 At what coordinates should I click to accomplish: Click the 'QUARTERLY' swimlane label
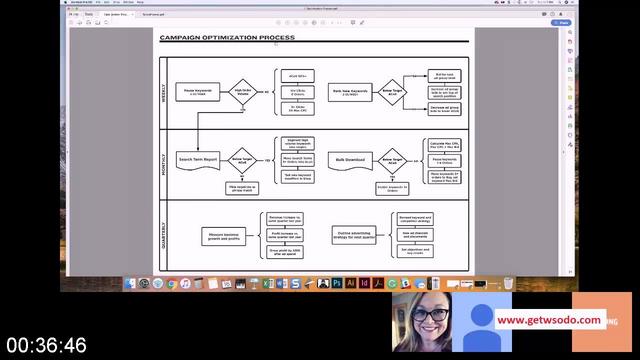click(164, 236)
